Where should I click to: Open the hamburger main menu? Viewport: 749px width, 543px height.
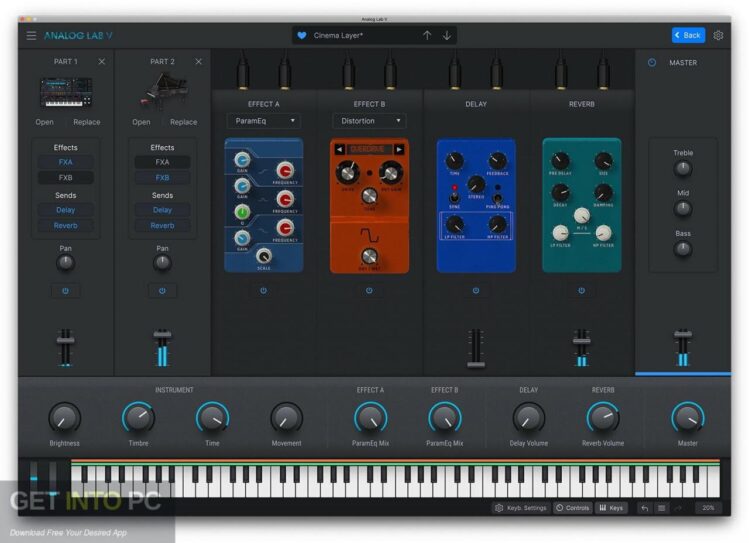pyautogui.click(x=31, y=35)
